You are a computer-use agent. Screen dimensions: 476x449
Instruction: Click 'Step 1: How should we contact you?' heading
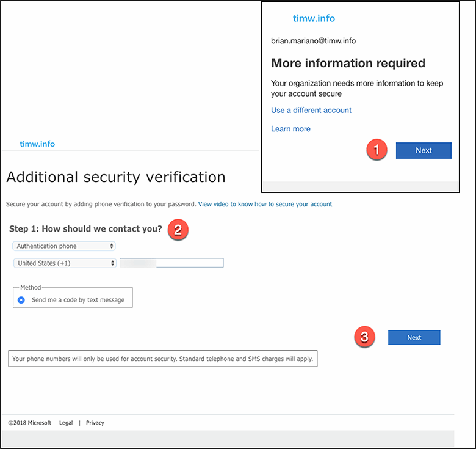coord(85,229)
